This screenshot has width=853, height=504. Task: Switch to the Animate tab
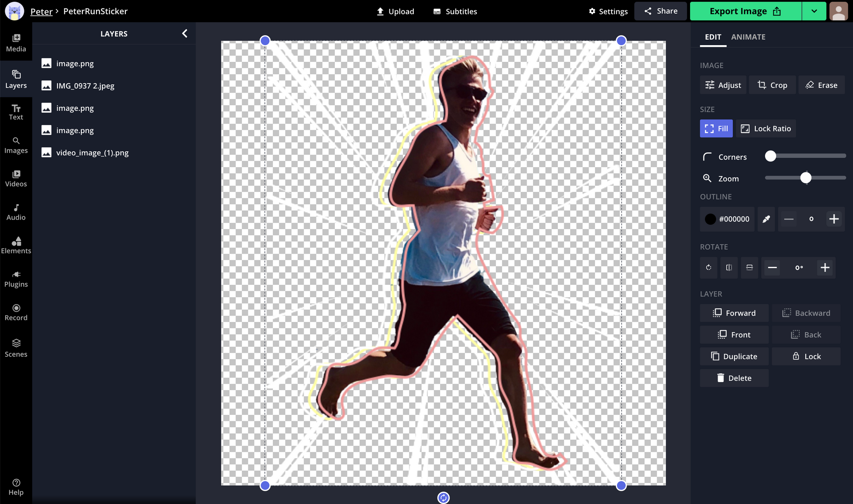coord(748,37)
